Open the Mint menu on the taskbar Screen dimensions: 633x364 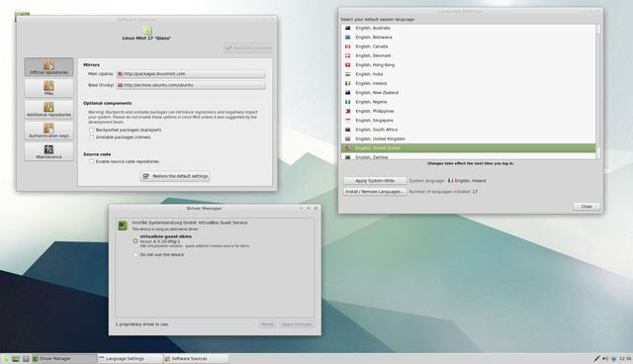tap(6, 359)
